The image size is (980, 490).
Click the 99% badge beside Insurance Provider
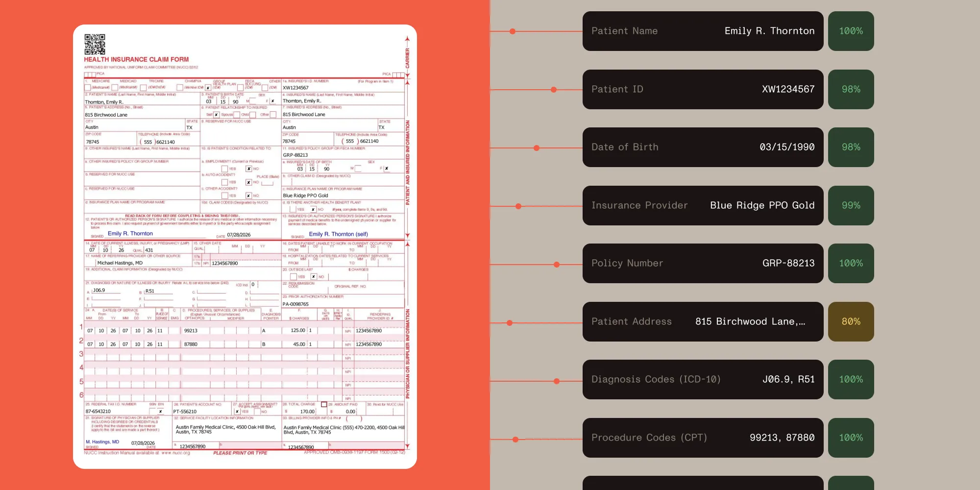pyautogui.click(x=851, y=205)
